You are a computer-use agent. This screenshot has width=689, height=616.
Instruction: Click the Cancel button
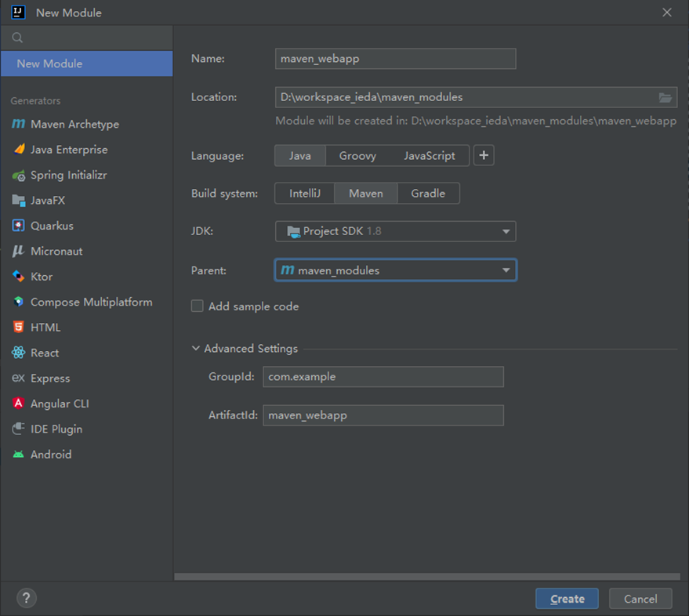(640, 599)
